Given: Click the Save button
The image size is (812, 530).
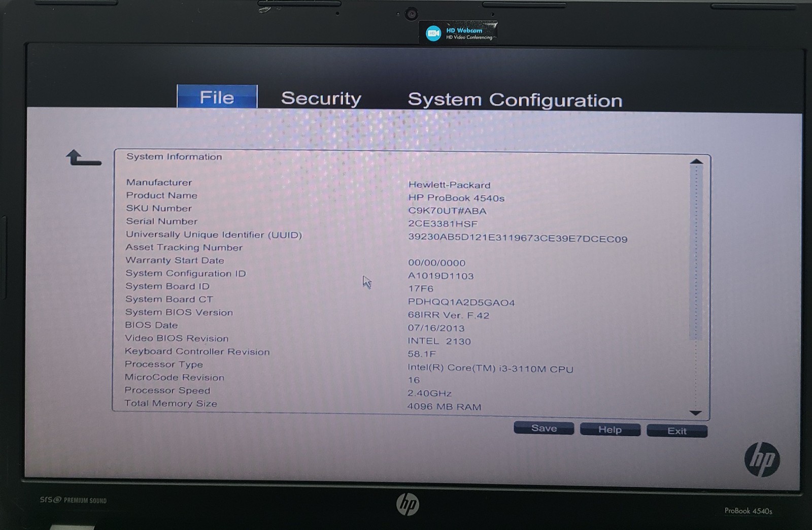Looking at the screenshot, I should click(x=544, y=428).
